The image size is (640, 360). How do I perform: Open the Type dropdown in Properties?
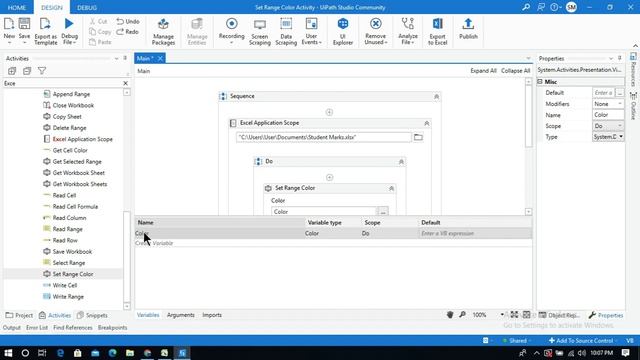click(608, 137)
